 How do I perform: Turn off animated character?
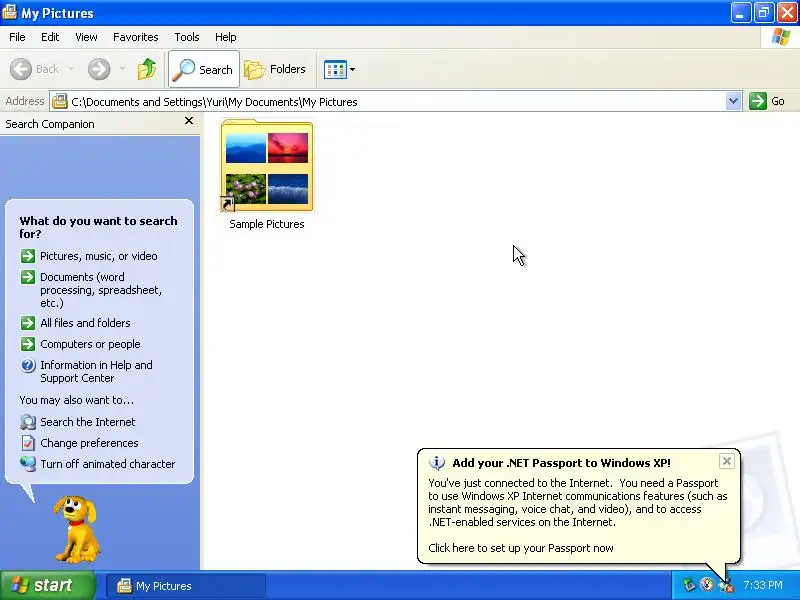tap(97, 464)
